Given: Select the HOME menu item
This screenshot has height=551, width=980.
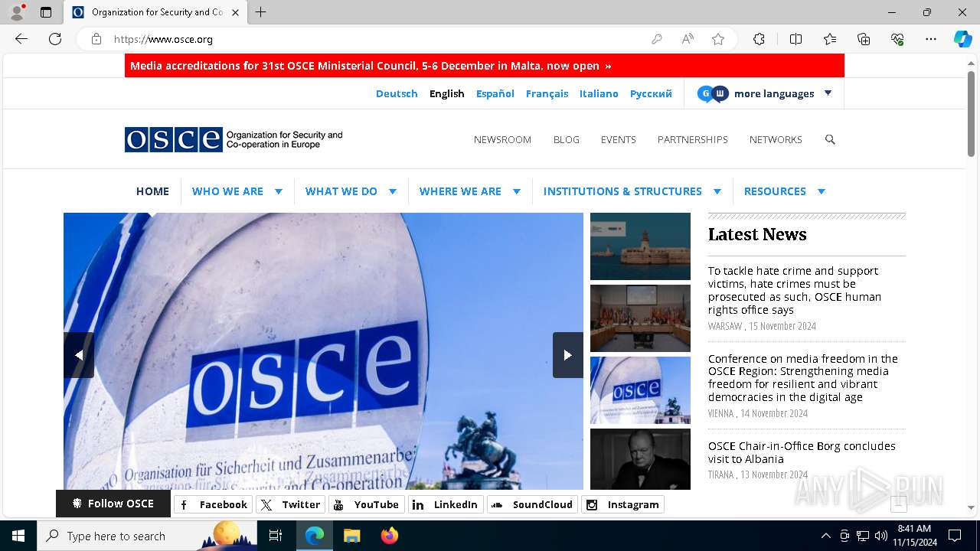Looking at the screenshot, I should pyautogui.click(x=152, y=191).
